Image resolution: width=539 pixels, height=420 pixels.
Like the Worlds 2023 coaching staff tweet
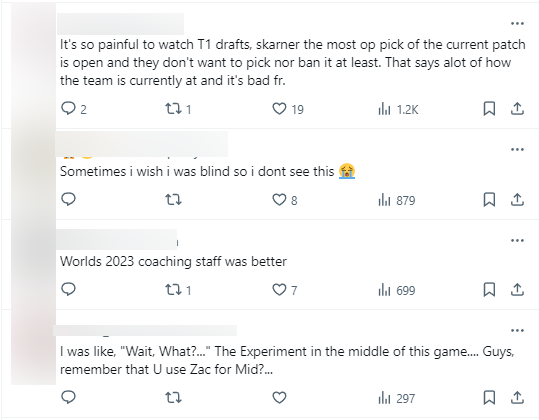279,290
